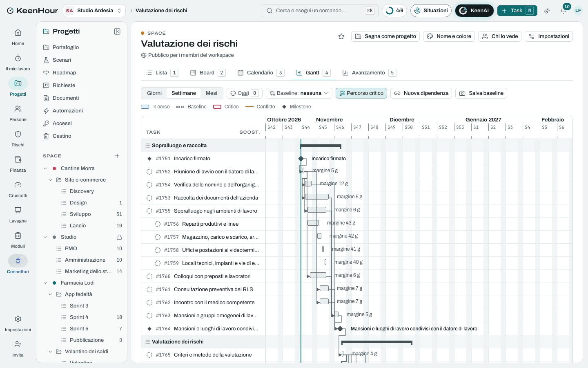Image resolution: width=588 pixels, height=368 pixels.
Task: Open Finanza in sidebar
Action: [x=18, y=164]
